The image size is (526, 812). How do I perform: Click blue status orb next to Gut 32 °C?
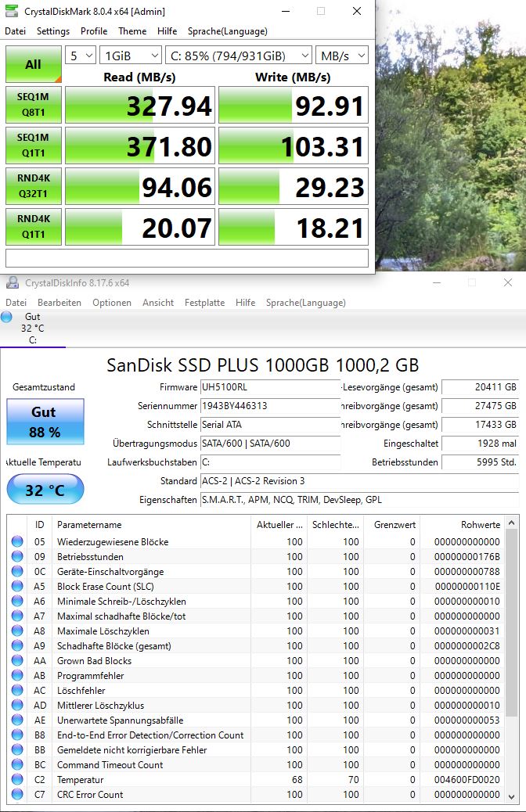click(6, 317)
